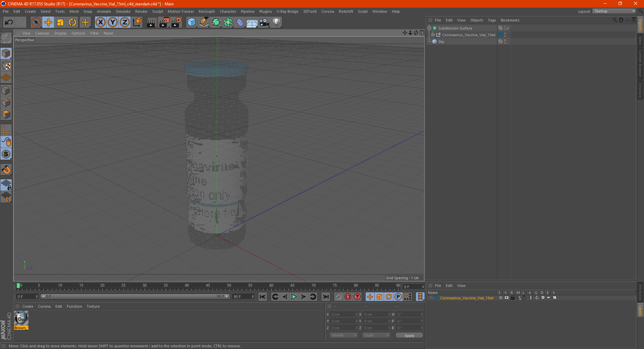Viewport: 644px width, 349px height.
Task: Switch to Polygons mode
Action: 6,114
